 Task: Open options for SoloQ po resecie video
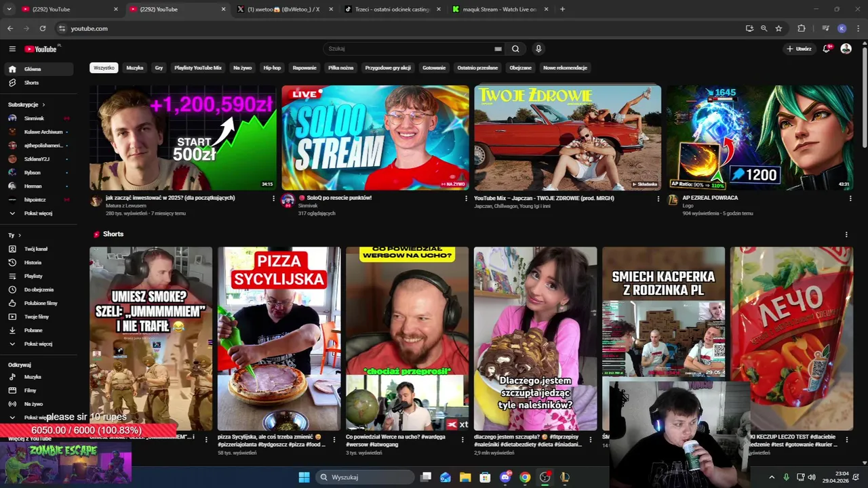click(466, 199)
